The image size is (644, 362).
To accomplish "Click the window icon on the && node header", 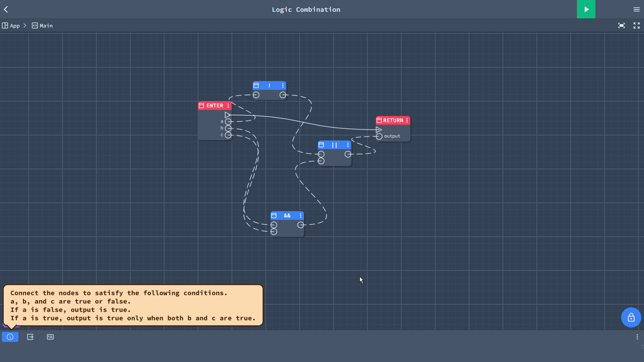I will tap(274, 216).
